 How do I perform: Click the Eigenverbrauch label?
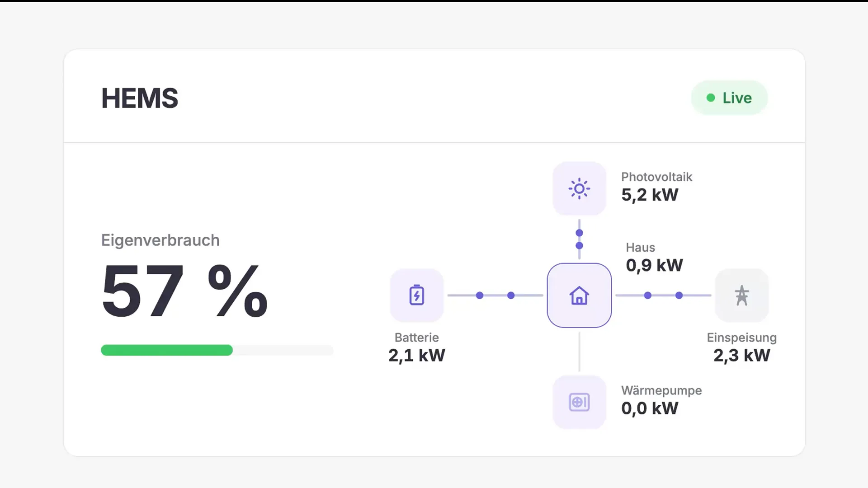(160, 240)
